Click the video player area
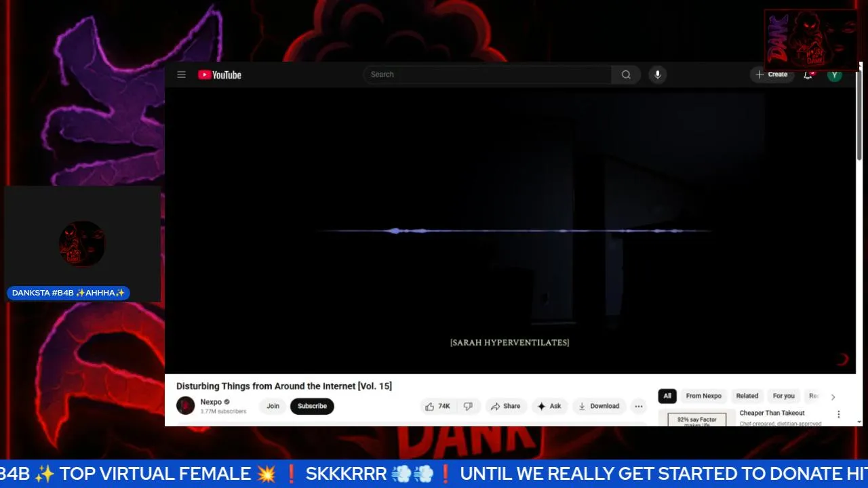The height and width of the screenshot is (488, 868). (510, 230)
